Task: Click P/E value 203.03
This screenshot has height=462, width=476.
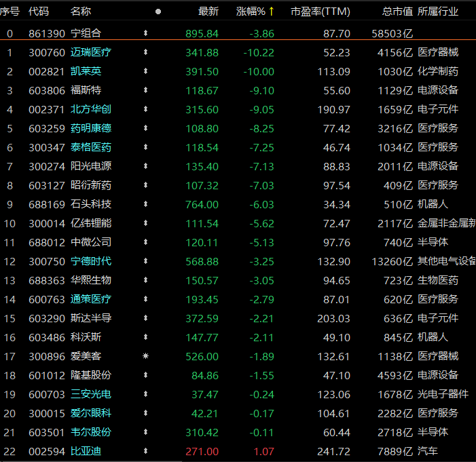Action: click(333, 319)
